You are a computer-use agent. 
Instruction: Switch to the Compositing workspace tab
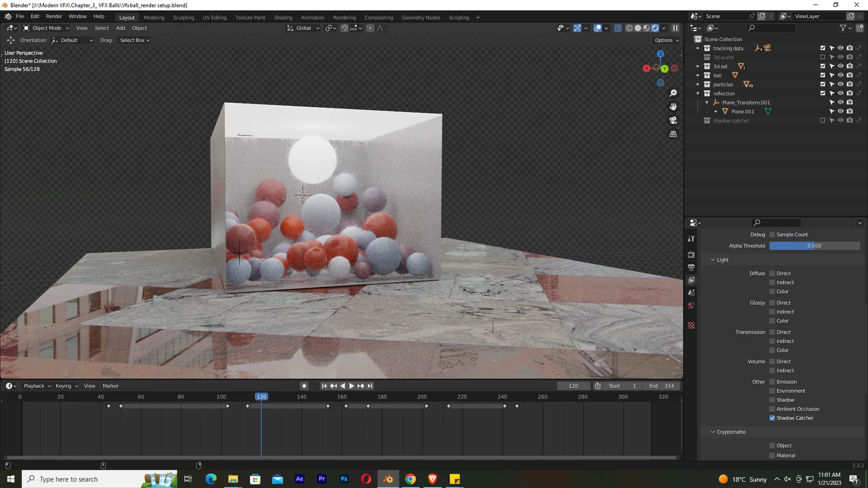(379, 17)
